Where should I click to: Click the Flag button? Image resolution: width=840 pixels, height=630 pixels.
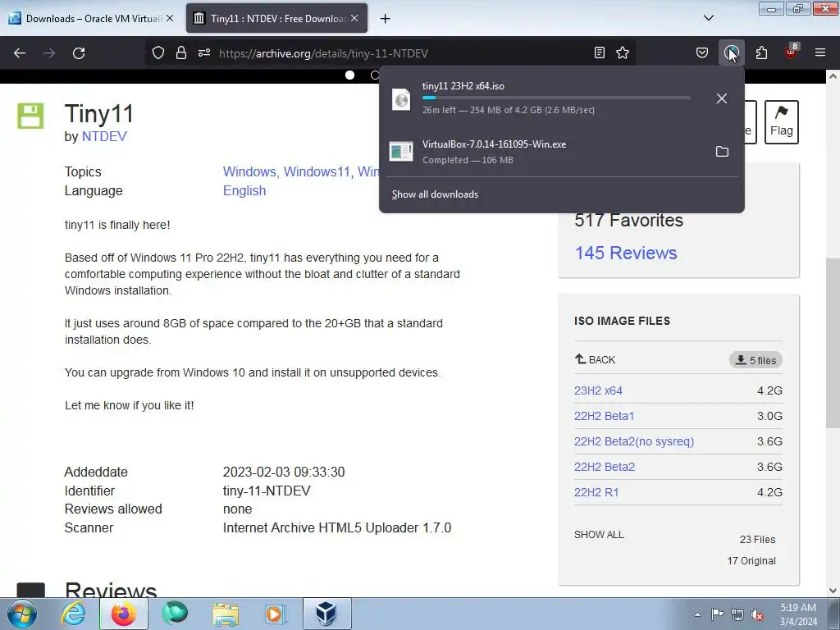(781, 122)
